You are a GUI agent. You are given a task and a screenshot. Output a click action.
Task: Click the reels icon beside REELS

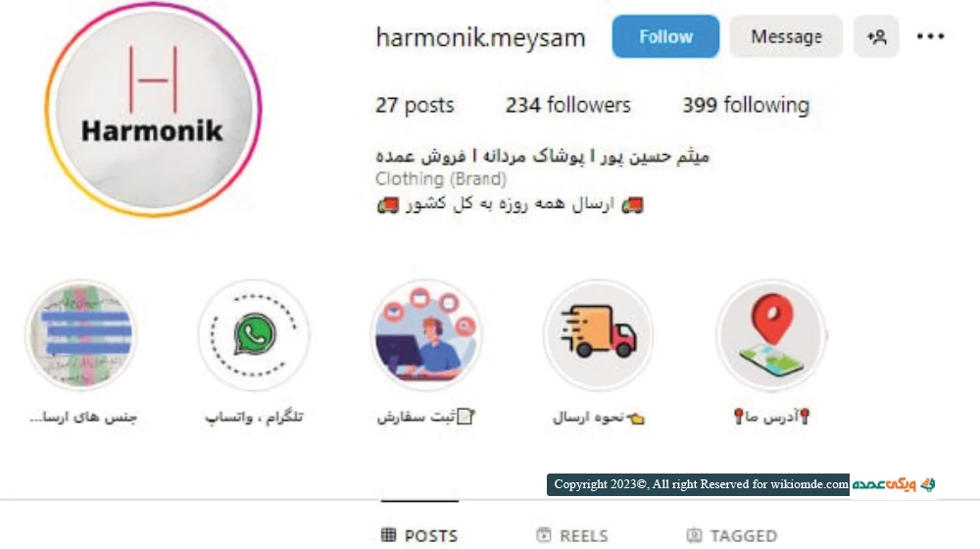point(544,535)
